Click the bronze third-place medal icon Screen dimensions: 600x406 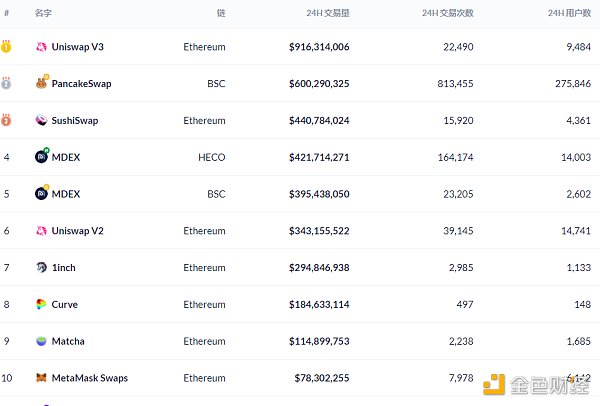pos(7,120)
